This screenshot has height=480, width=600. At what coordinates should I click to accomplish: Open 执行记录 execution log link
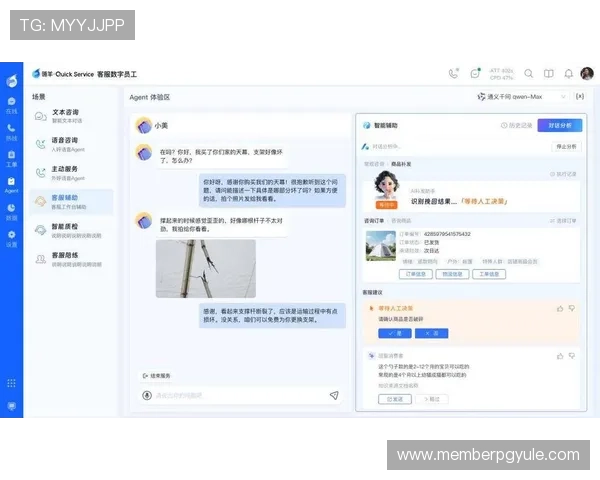pos(563,174)
